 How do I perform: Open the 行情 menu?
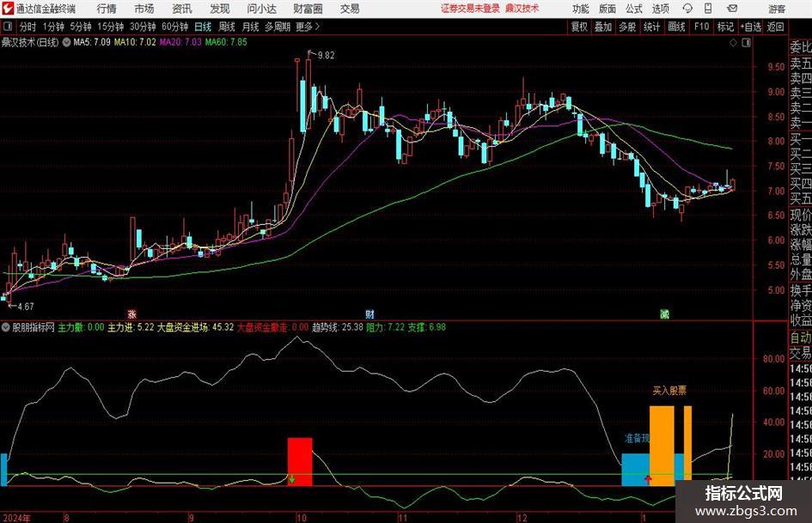coord(107,9)
